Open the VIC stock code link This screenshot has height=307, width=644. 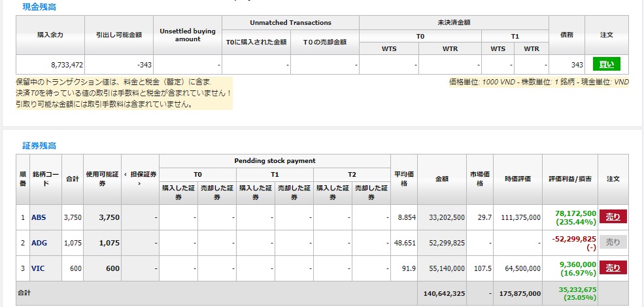[x=39, y=268]
